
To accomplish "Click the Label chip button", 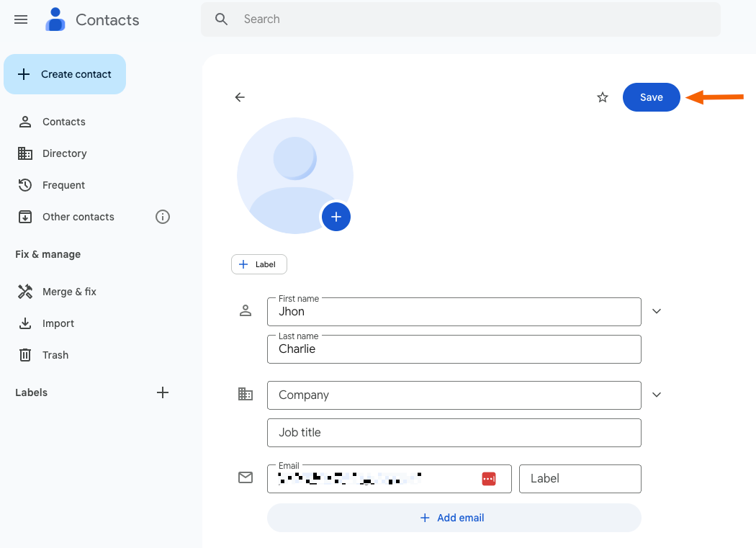I will pyautogui.click(x=259, y=264).
